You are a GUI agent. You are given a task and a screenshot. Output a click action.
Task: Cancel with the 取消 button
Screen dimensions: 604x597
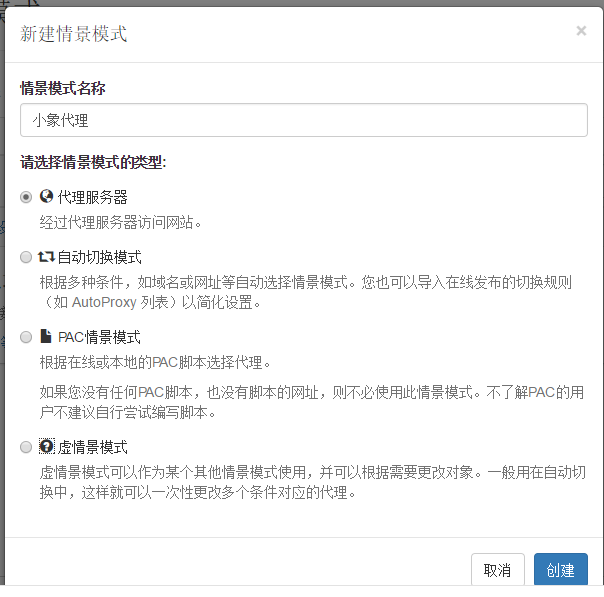pyautogui.click(x=497, y=570)
